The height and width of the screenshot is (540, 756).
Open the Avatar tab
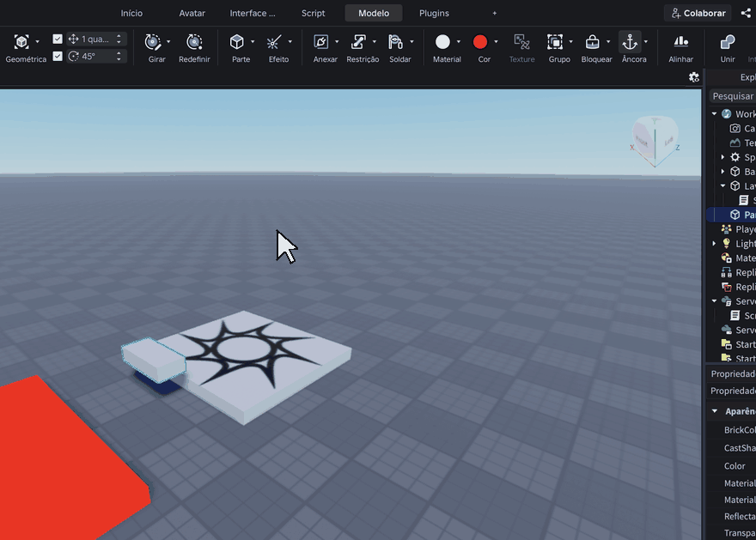(x=192, y=13)
